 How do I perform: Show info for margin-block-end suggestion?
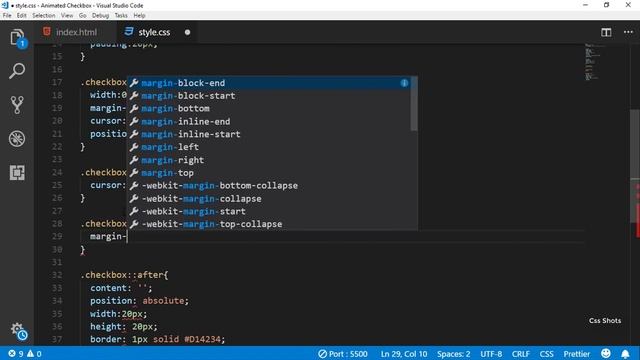[x=404, y=83]
